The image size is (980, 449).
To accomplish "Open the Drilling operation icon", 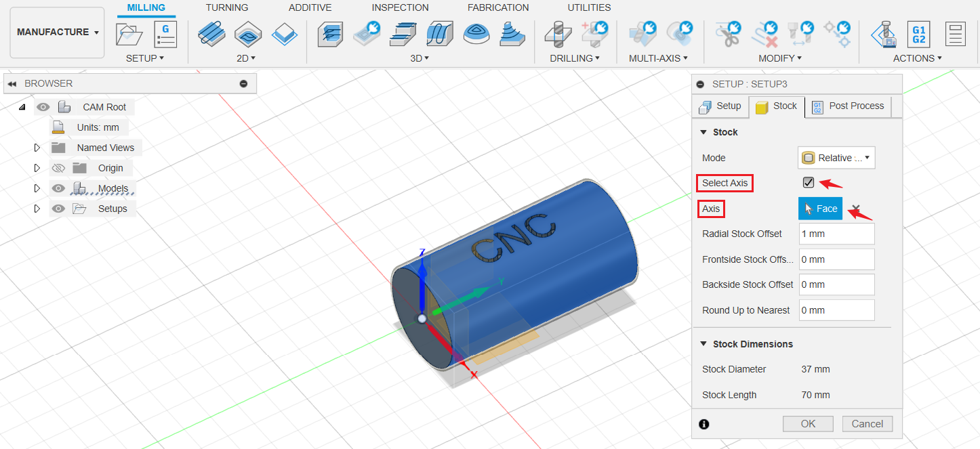I will (556, 34).
